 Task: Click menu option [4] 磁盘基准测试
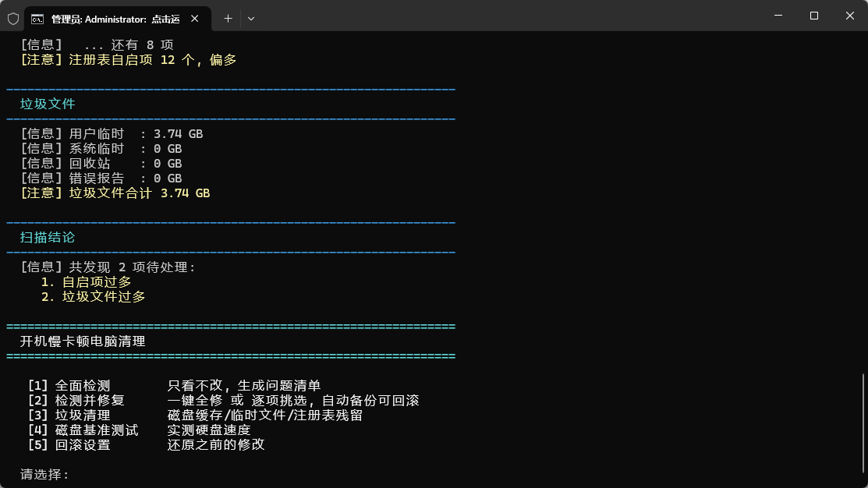[x=83, y=430]
